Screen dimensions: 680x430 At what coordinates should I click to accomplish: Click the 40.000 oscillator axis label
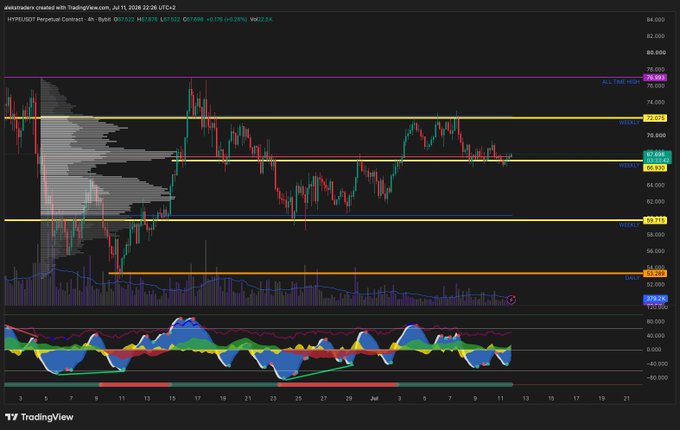point(655,336)
